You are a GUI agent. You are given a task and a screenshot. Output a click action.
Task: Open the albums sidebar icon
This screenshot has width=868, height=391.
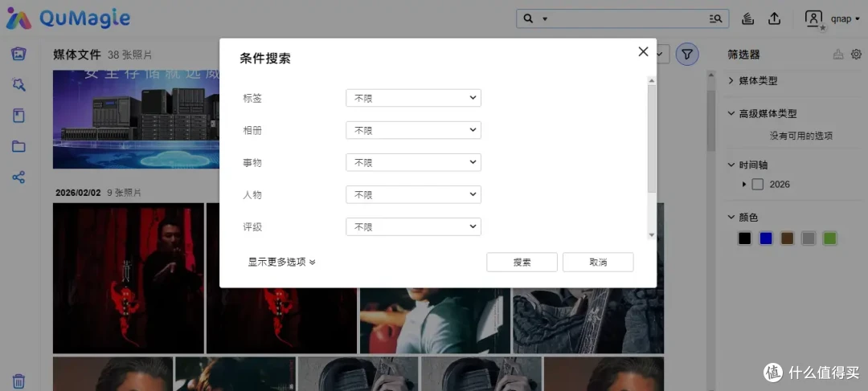[18, 116]
